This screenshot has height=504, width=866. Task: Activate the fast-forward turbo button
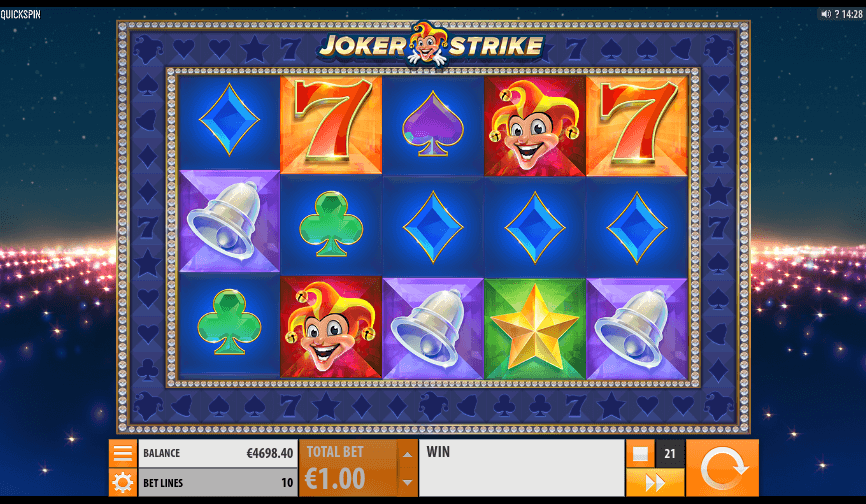click(x=655, y=483)
